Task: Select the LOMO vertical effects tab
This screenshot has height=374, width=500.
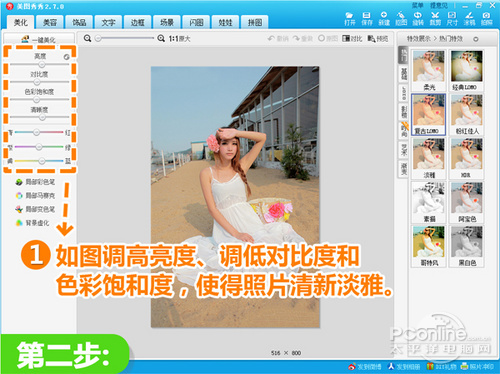Action: 403,93
